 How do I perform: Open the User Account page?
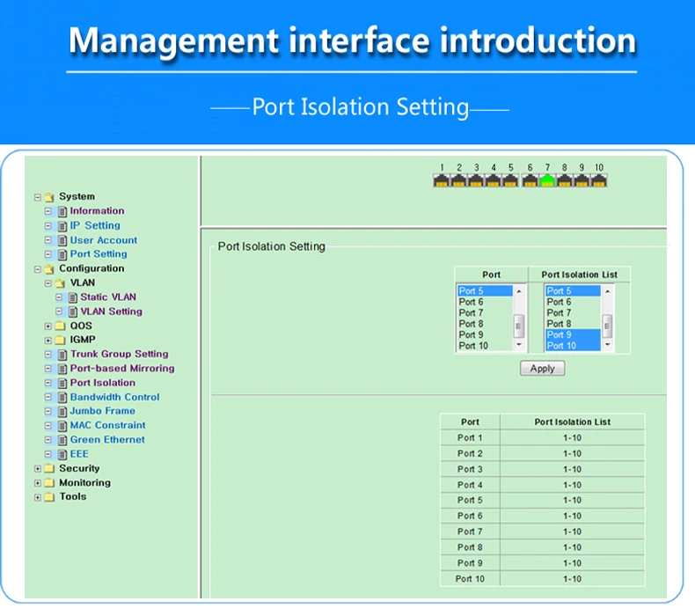pyautogui.click(x=104, y=240)
